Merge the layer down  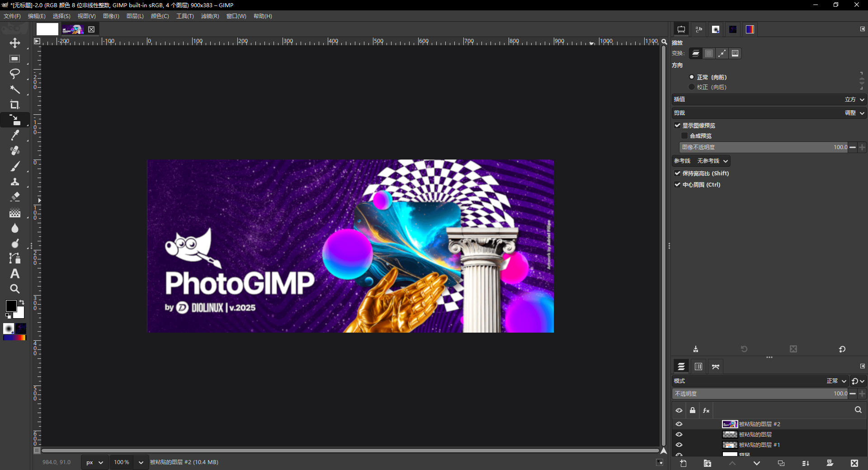pyautogui.click(x=806, y=463)
